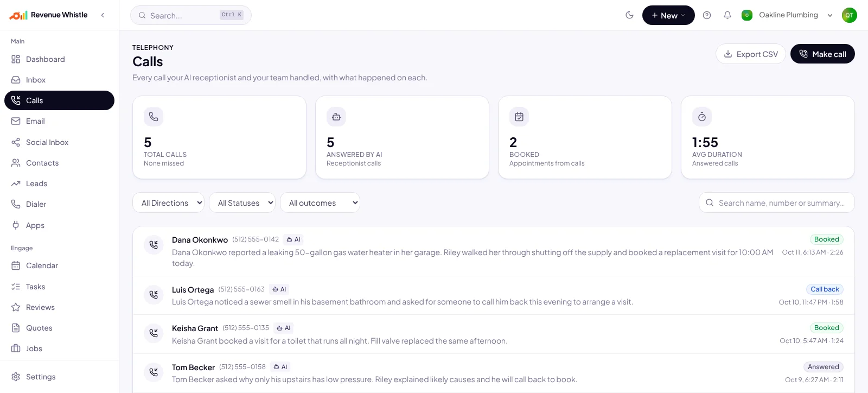Collapse the sidebar with the chevron

(x=103, y=15)
